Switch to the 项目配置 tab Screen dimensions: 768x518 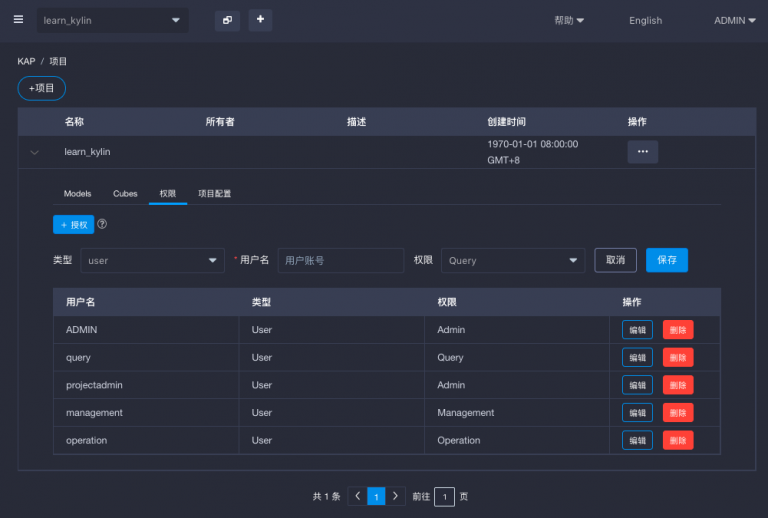214,193
